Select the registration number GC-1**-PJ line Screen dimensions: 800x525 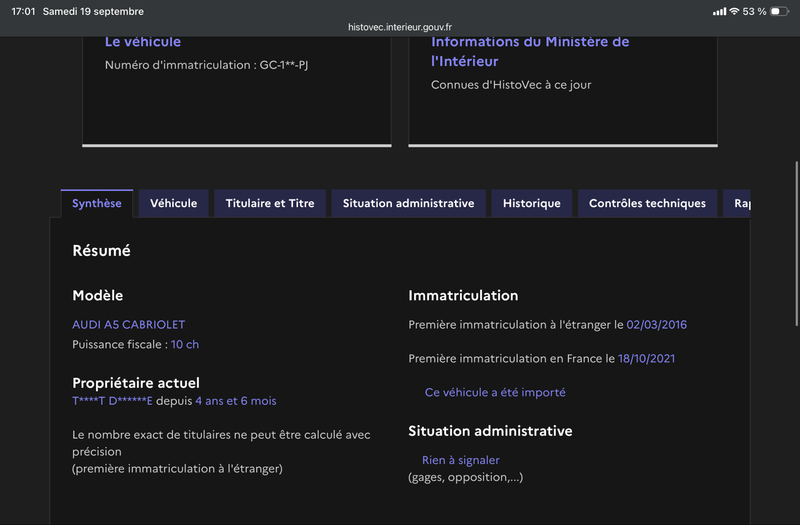tap(207, 65)
